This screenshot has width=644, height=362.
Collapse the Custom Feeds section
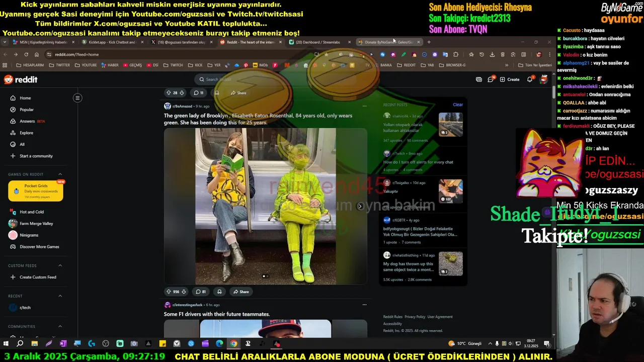click(60, 265)
